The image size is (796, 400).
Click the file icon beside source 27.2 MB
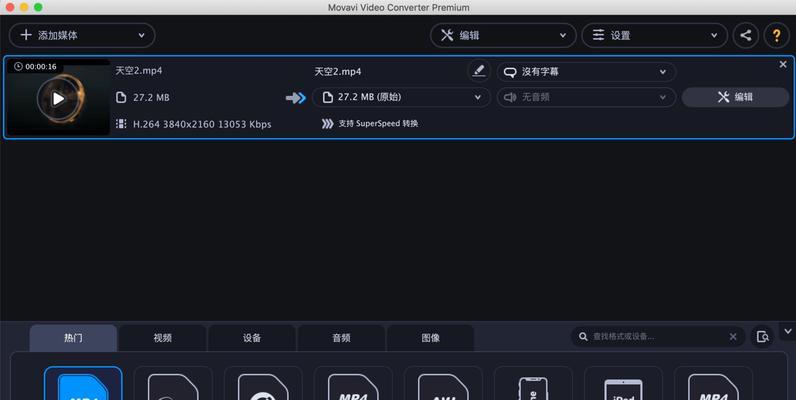[121, 97]
